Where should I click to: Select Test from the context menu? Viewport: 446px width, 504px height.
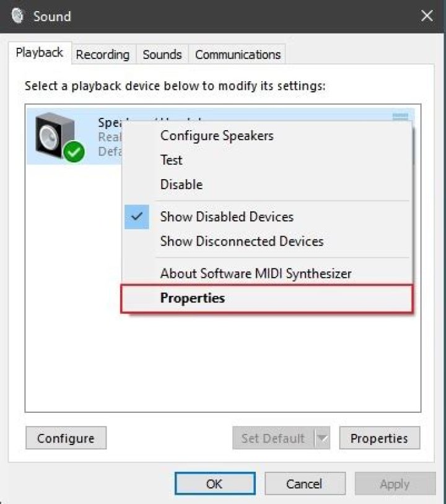[172, 160]
